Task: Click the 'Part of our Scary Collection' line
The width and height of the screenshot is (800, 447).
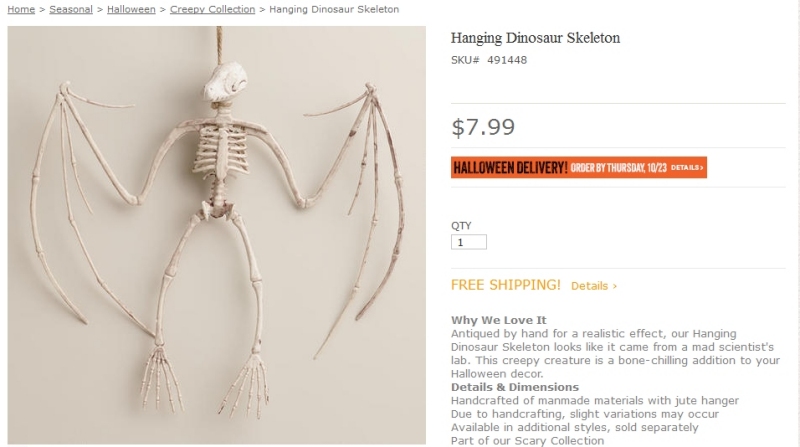Action: pyautogui.click(x=528, y=440)
